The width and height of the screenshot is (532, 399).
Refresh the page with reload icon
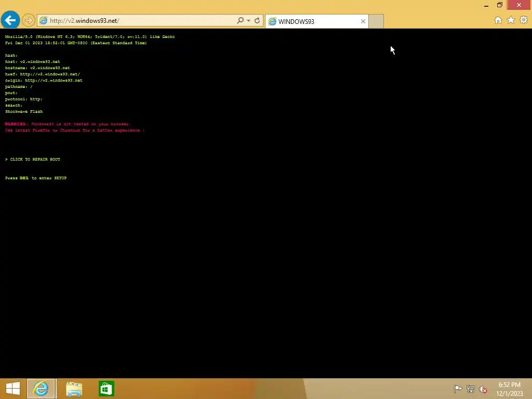(257, 20)
